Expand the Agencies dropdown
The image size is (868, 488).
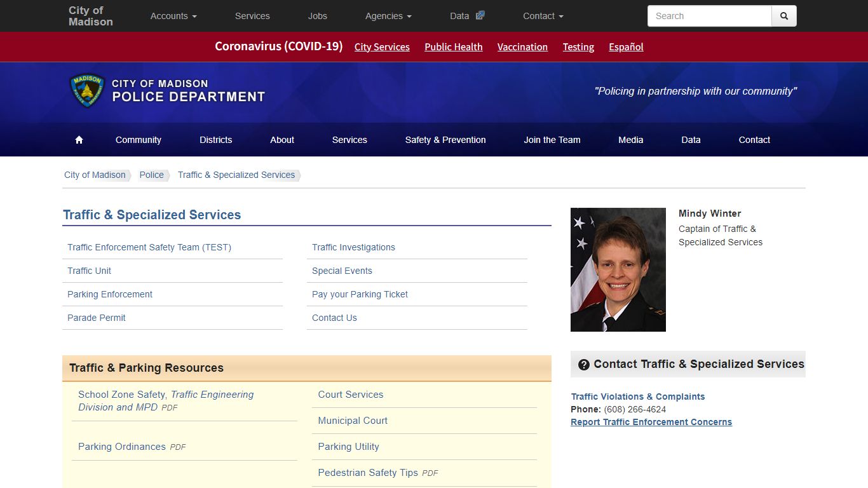point(388,16)
